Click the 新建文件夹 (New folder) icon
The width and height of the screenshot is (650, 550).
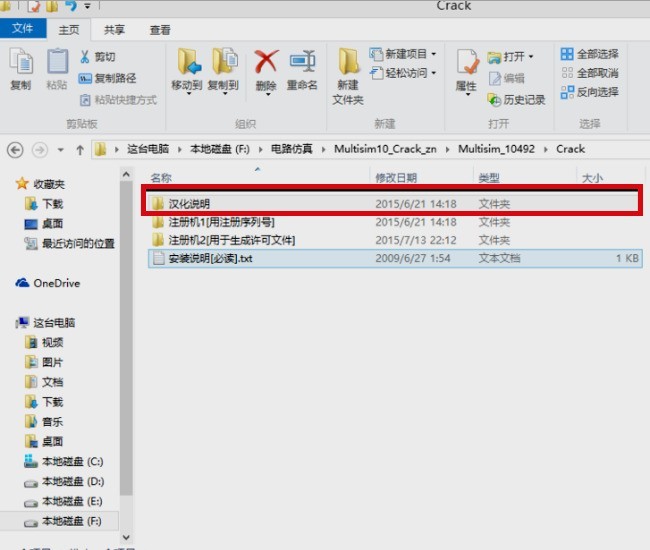[x=348, y=70]
